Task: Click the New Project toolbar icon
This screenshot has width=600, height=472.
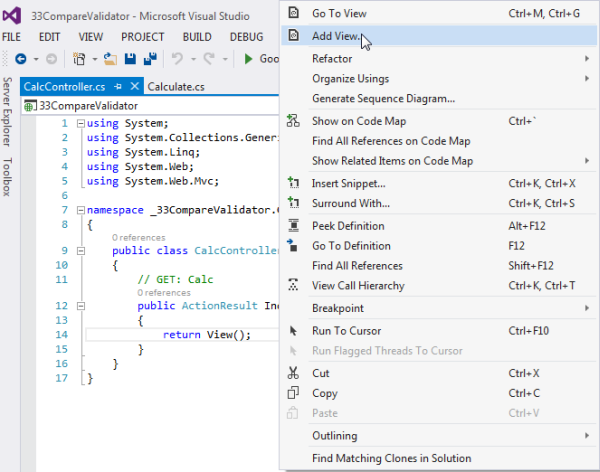Action: 81,59
